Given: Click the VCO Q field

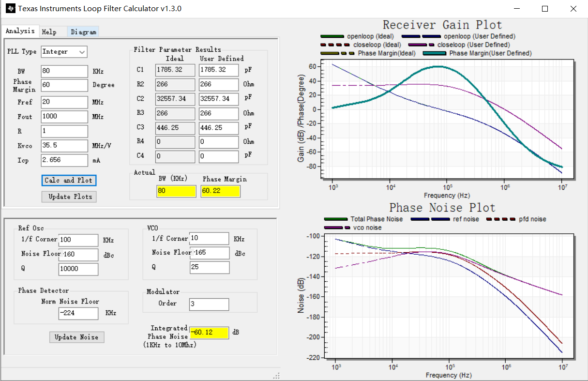Looking at the screenshot, I should (x=209, y=268).
